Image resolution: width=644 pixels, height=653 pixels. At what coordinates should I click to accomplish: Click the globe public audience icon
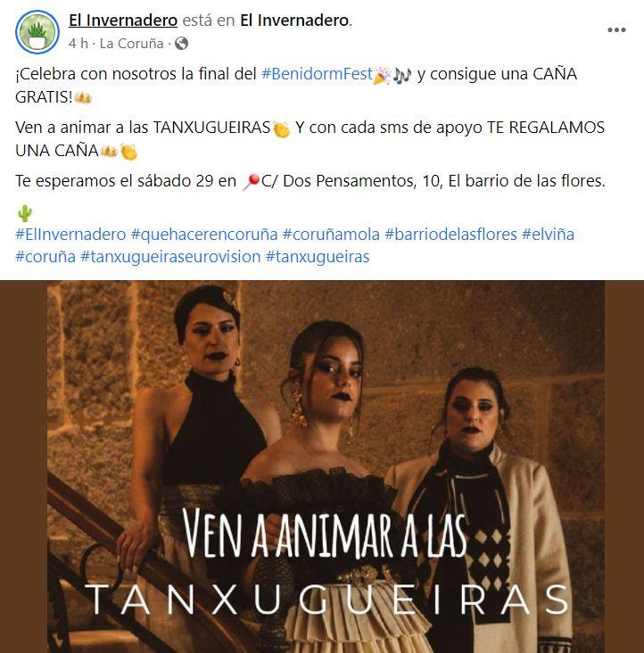click(x=181, y=44)
